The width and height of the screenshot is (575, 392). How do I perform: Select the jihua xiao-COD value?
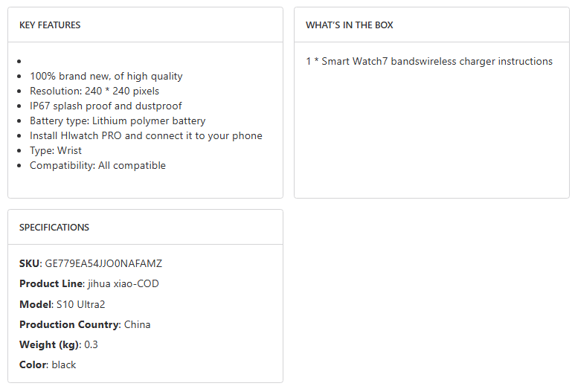123,284
